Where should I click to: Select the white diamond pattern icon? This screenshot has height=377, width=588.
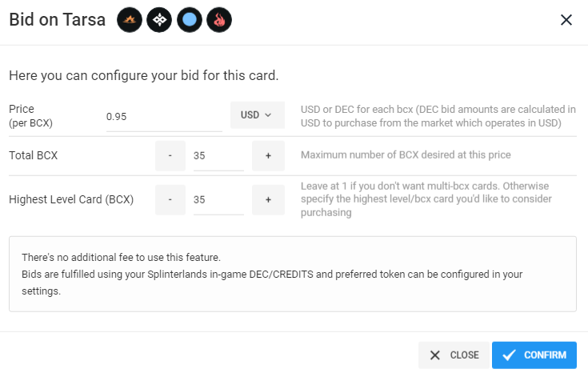click(x=159, y=20)
